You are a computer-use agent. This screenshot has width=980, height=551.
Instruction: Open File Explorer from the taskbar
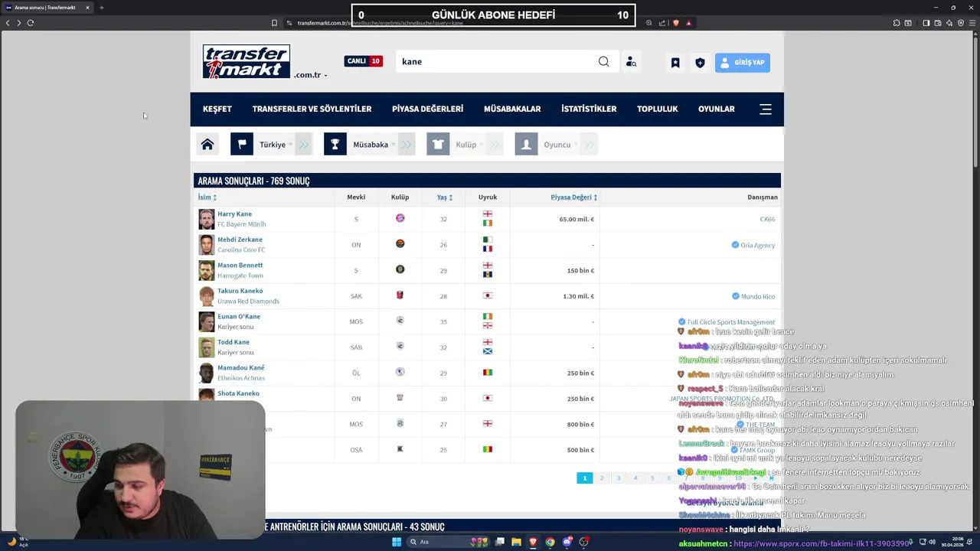(516, 542)
